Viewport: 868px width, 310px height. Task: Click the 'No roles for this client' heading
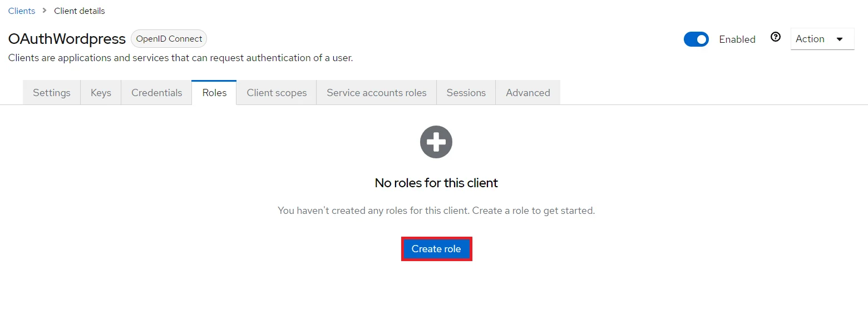436,183
